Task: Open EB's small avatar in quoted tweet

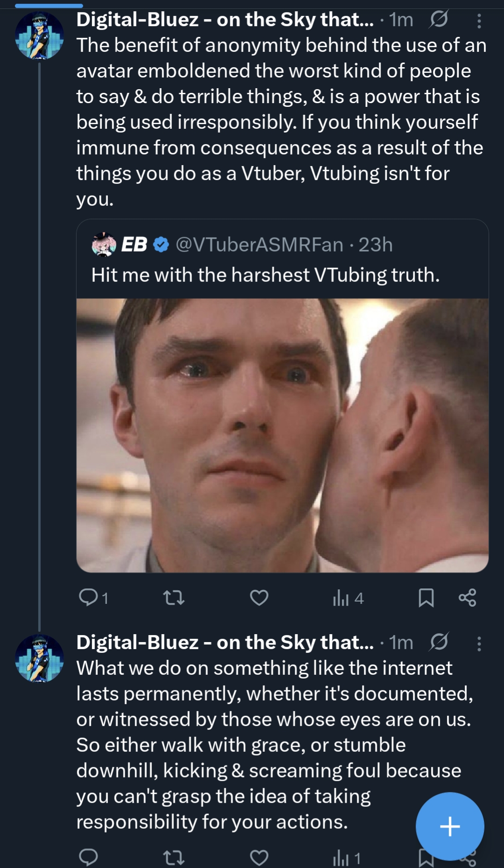Action: point(104,245)
